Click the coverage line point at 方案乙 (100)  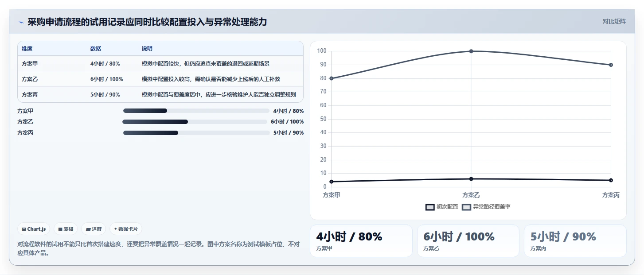471,51
